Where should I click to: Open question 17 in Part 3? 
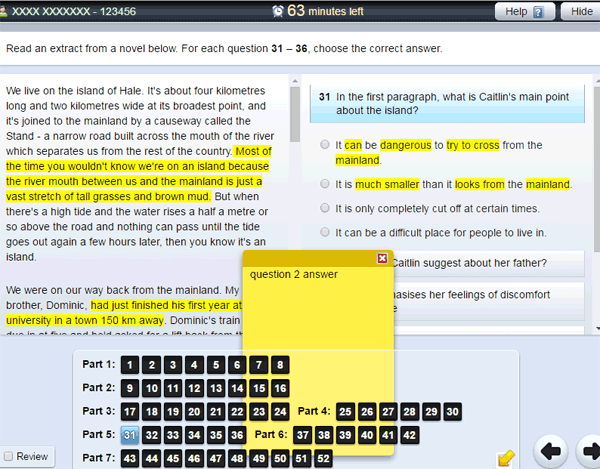tap(130, 412)
